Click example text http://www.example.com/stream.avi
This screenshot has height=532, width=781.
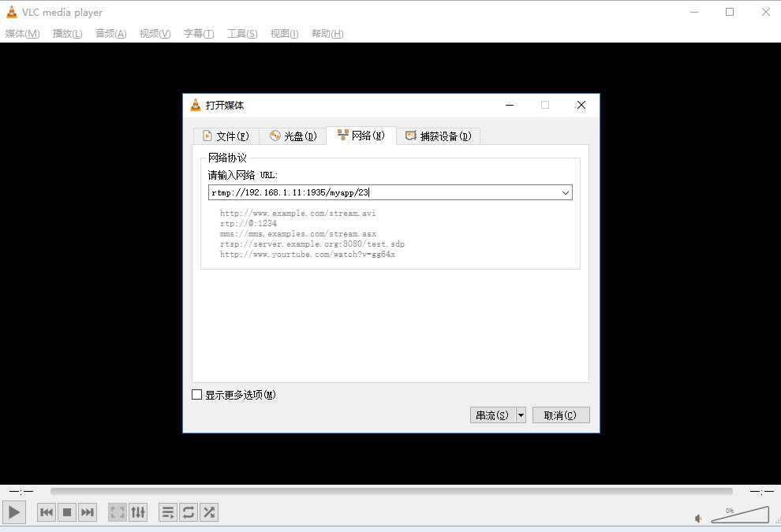[298, 213]
